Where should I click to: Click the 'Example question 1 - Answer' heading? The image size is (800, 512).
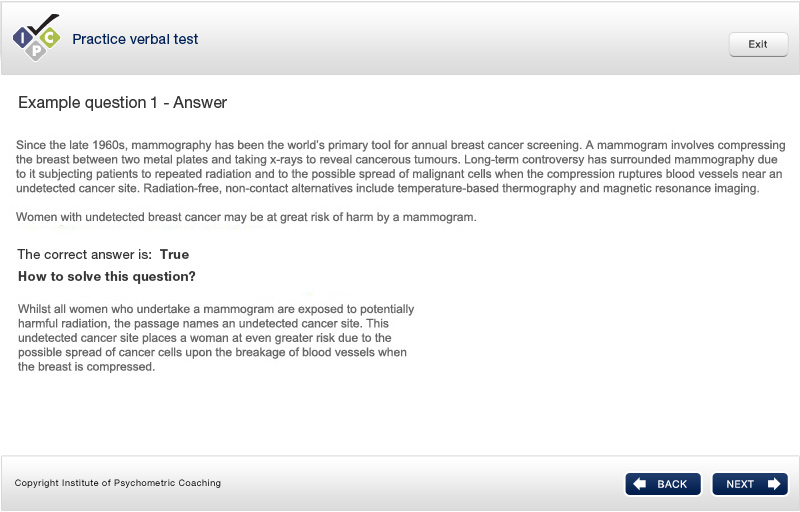122,102
